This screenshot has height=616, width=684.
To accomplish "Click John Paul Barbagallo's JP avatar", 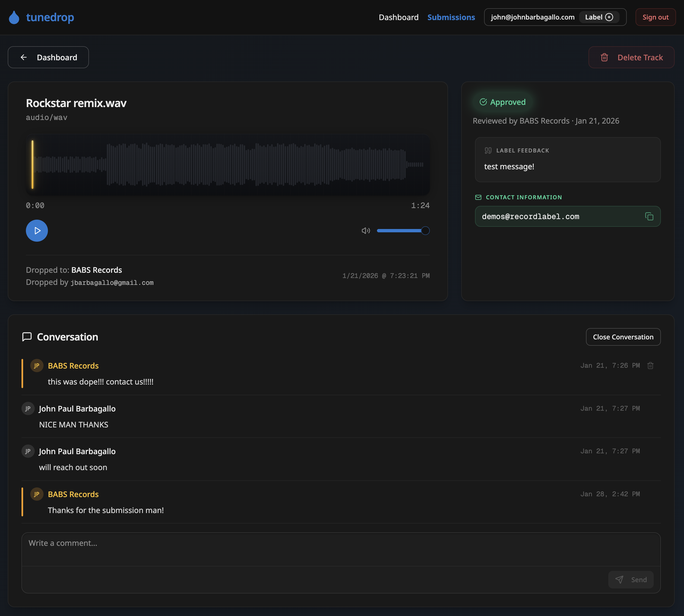I will 28,408.
